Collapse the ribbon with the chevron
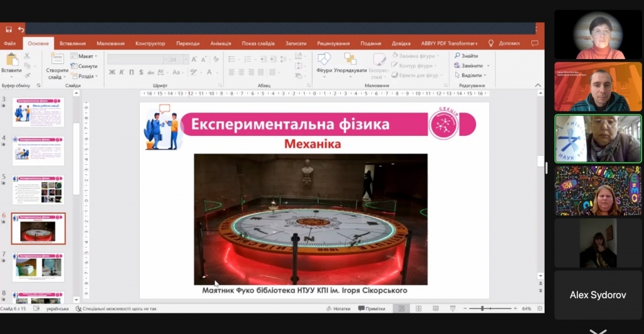This screenshot has width=644, height=334. click(x=538, y=86)
